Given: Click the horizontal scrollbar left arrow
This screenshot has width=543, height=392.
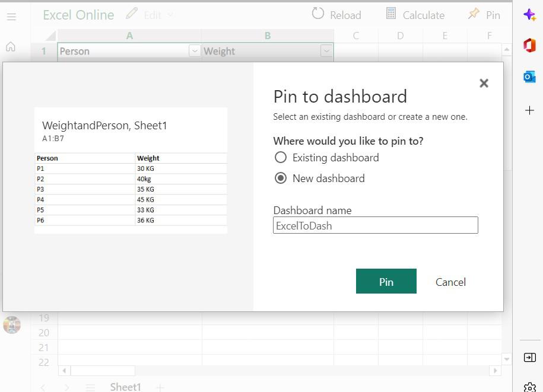Looking at the screenshot, I should pyautogui.click(x=64, y=371).
